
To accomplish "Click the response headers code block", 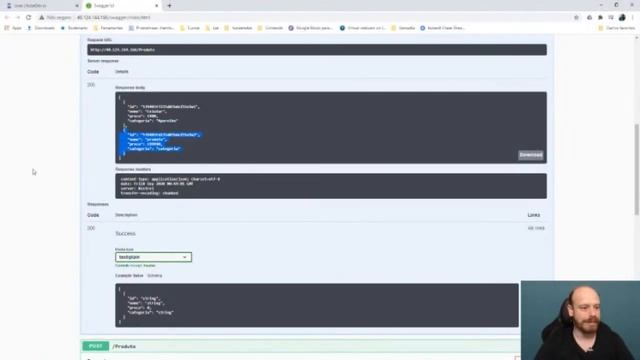I will (331, 186).
